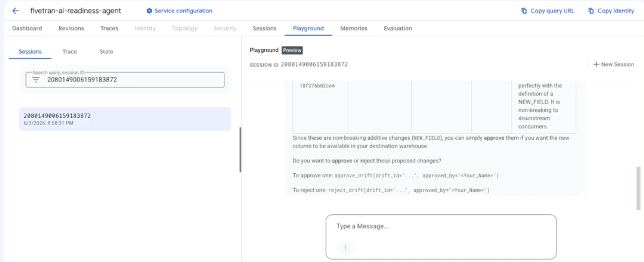Switch to the Trace sub-tab
The height and width of the screenshot is (262, 644).
pyautogui.click(x=70, y=52)
